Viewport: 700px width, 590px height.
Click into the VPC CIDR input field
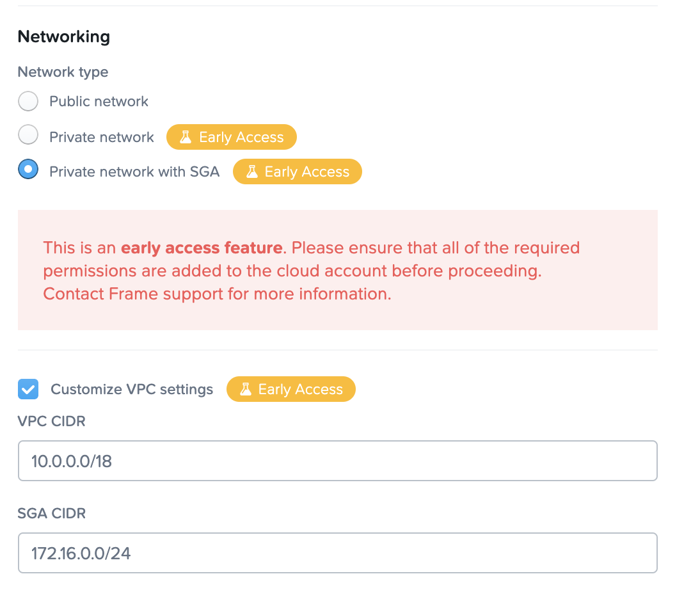(x=337, y=461)
